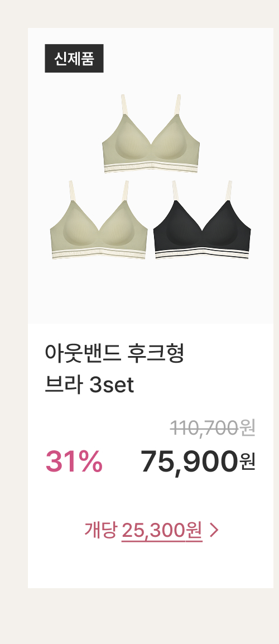Click the 75,900 sale price

189,462
